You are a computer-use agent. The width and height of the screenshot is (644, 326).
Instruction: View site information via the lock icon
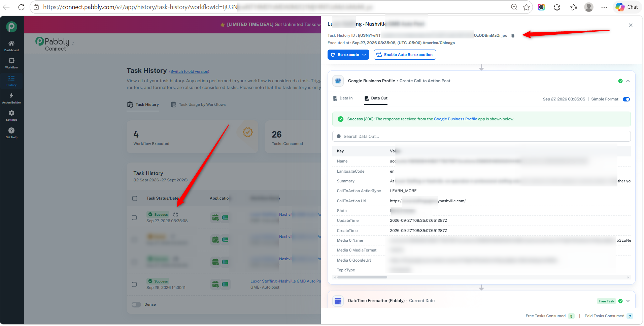[36, 7]
